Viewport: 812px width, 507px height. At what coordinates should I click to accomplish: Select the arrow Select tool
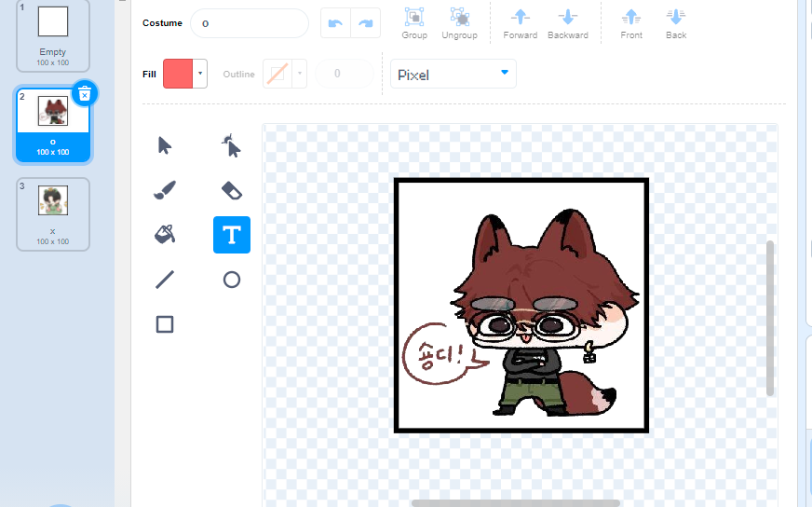click(165, 145)
